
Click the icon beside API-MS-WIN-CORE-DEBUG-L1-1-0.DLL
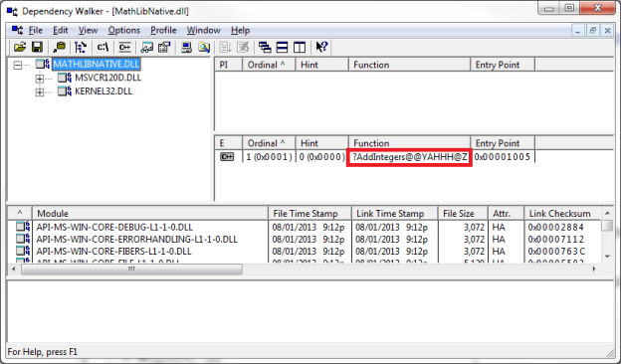click(x=23, y=227)
